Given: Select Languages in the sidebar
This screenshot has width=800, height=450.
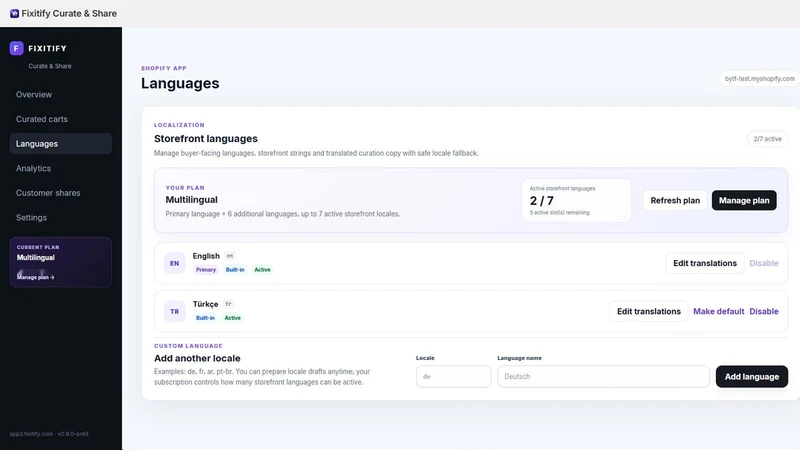Looking at the screenshot, I should (61, 144).
